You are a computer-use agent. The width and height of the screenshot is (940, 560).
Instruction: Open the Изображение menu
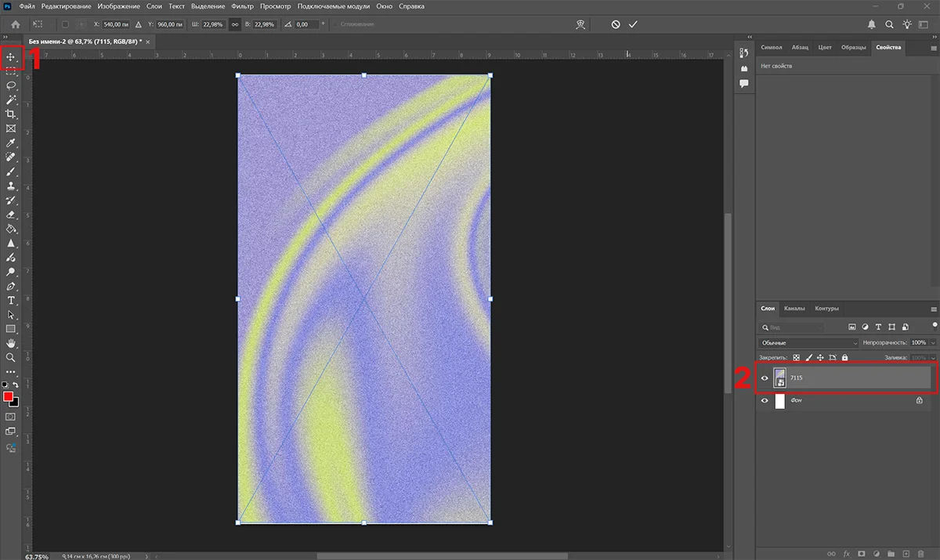click(x=119, y=6)
